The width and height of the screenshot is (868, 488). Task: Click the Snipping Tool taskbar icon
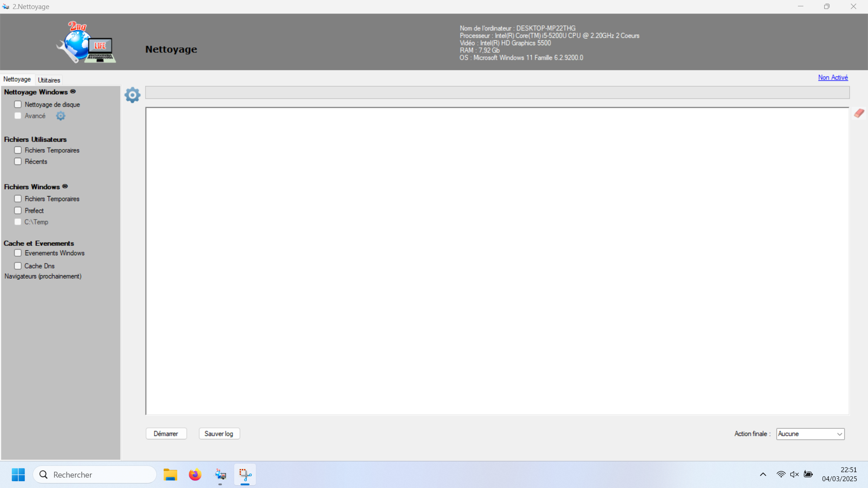pyautogui.click(x=245, y=474)
